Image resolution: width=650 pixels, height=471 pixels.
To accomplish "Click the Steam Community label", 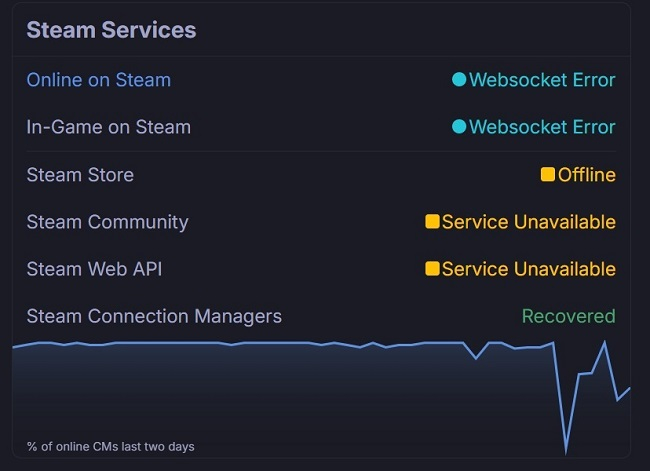I will (107, 222).
